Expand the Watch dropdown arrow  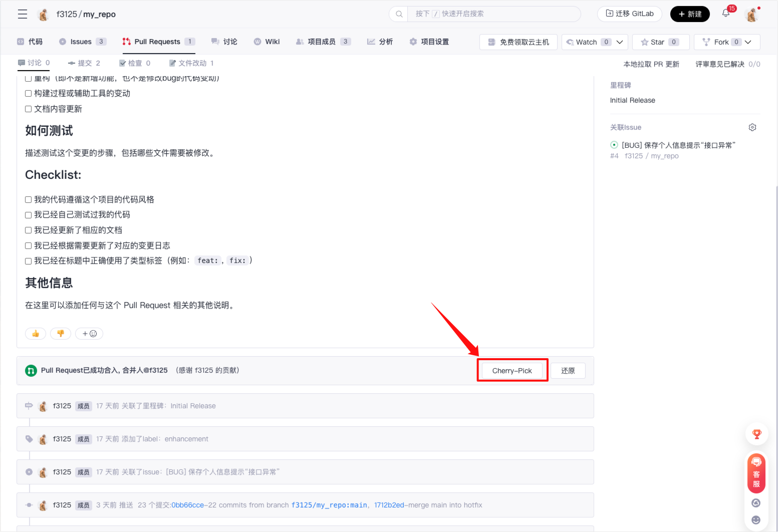(620, 42)
